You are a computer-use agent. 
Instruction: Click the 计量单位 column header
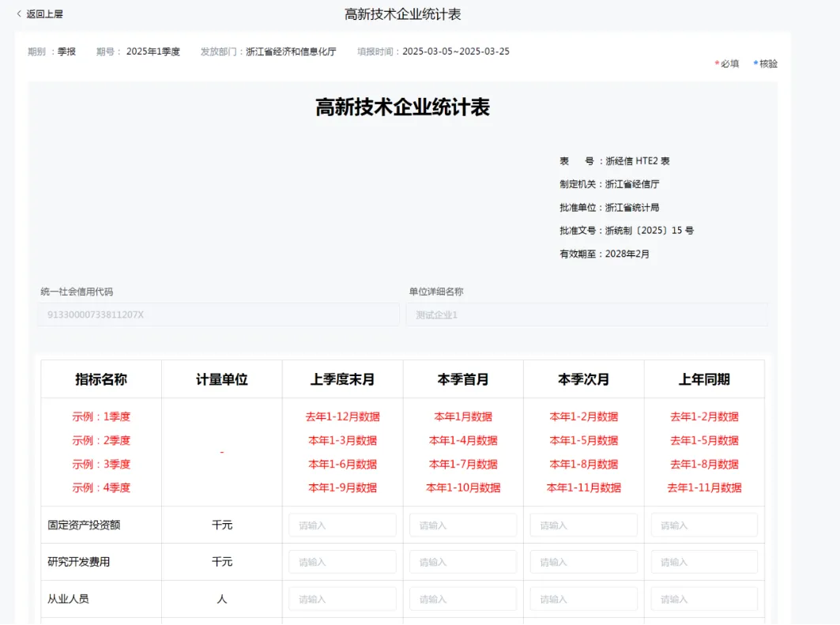click(220, 378)
